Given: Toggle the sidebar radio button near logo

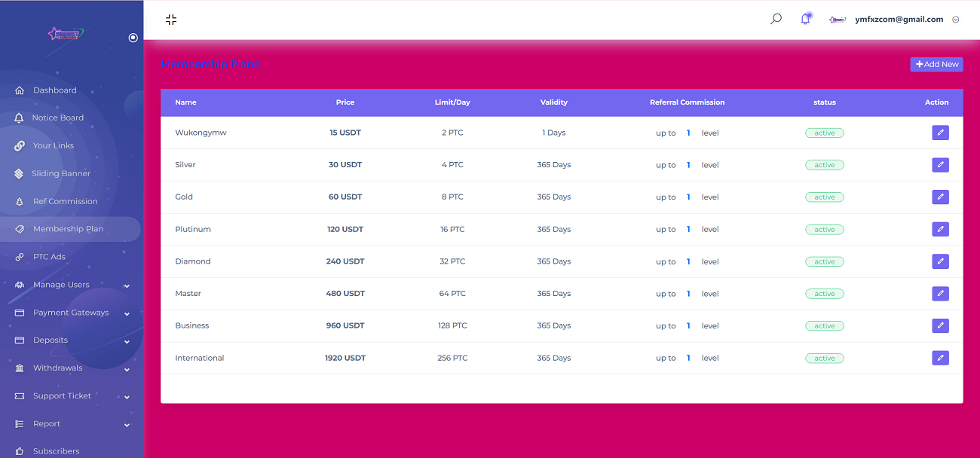Looking at the screenshot, I should [133, 38].
